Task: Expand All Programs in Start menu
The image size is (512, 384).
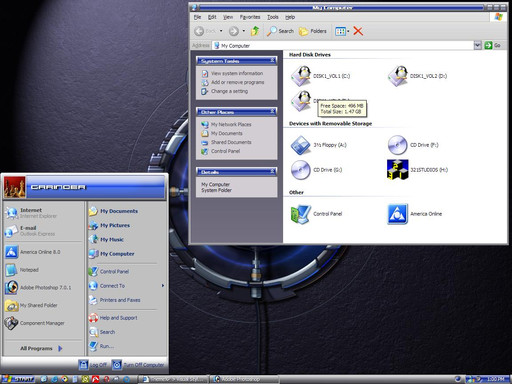Action: pos(41,348)
